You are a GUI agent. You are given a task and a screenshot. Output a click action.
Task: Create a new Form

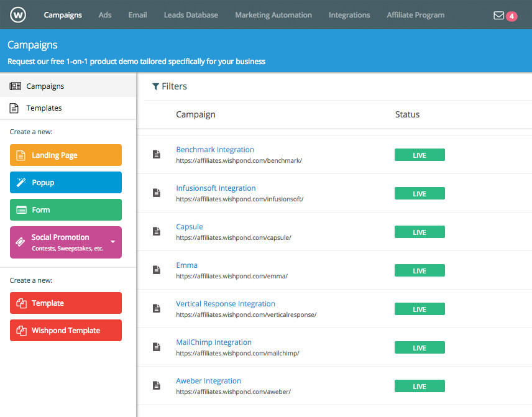66,209
